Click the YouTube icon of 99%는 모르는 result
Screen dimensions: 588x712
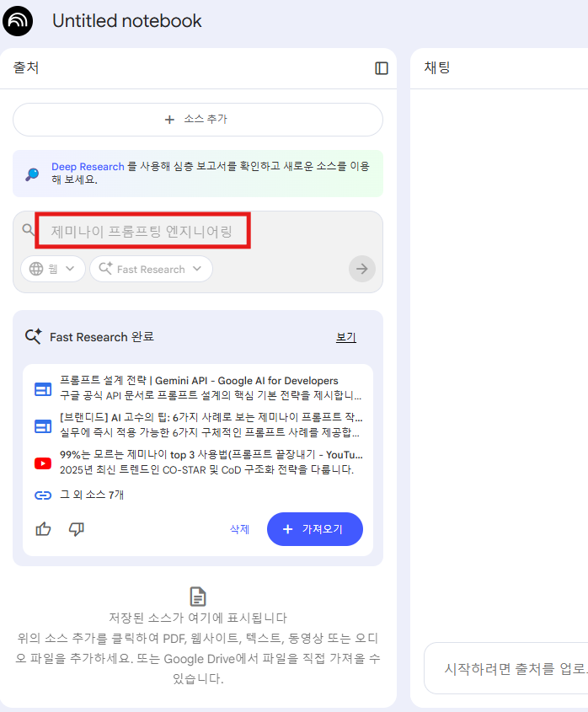(43, 463)
